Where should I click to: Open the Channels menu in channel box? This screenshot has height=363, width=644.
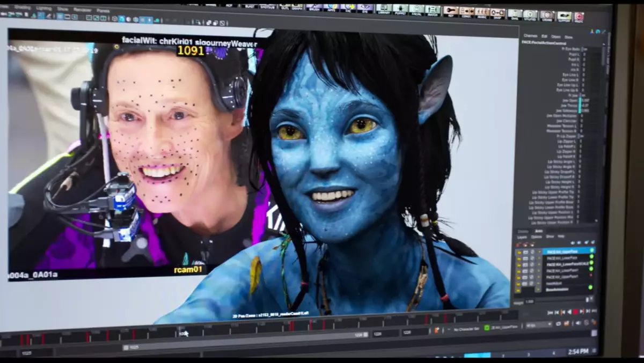(x=530, y=36)
